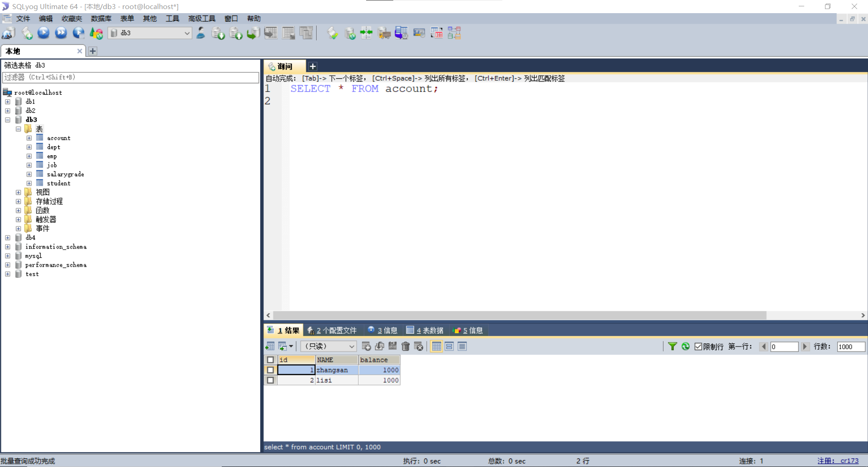Open the schema designer diagram icon
Screen dimensions: 868x467
[454, 33]
